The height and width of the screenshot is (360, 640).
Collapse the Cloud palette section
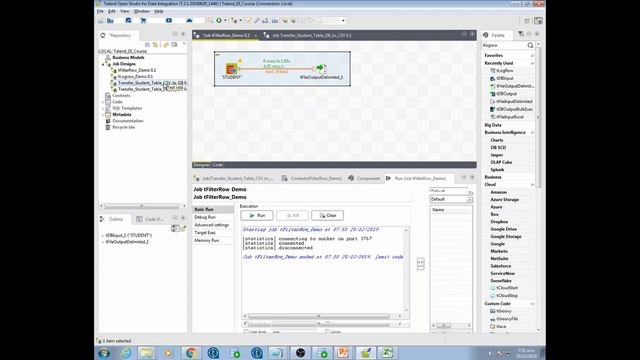(532, 185)
